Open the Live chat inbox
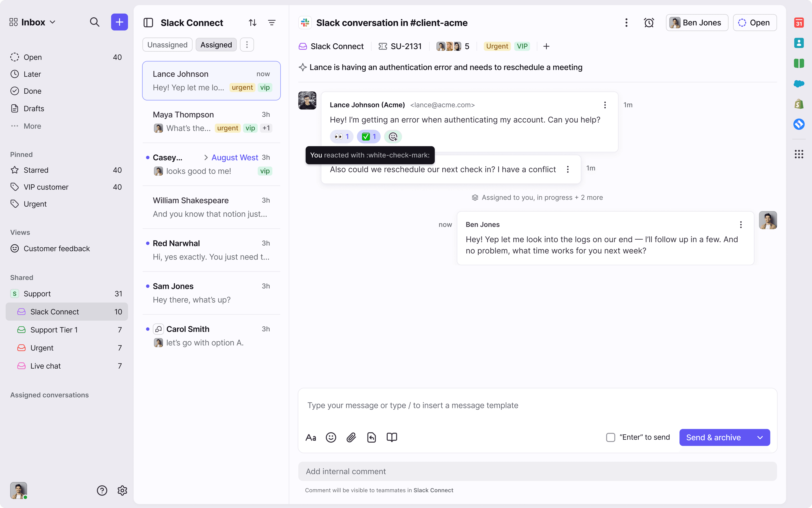The width and height of the screenshot is (812, 508). coord(66,366)
